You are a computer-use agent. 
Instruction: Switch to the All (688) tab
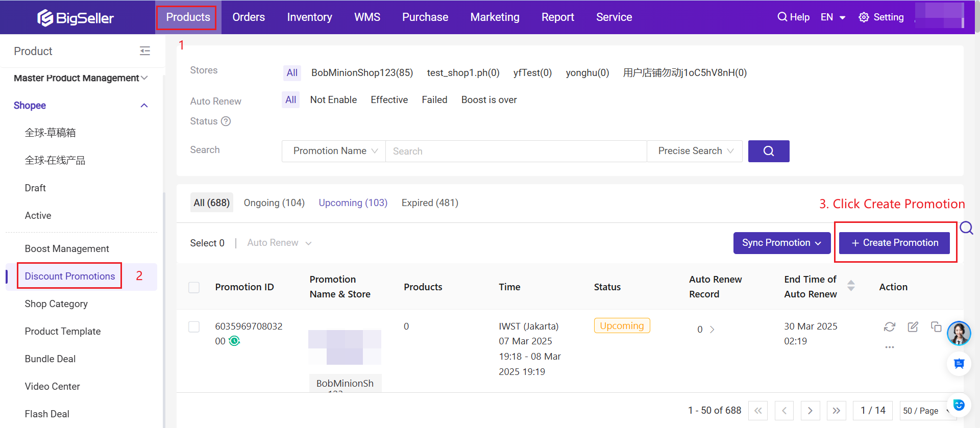(x=211, y=203)
